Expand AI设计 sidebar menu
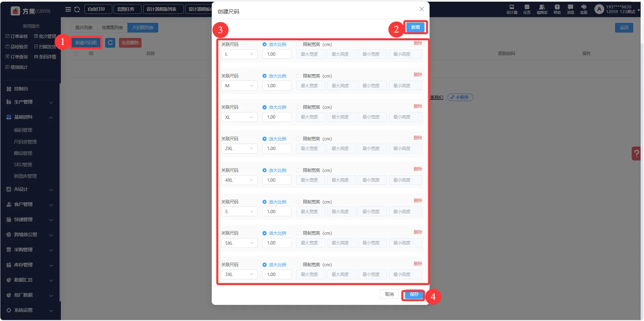The height and width of the screenshot is (321, 644). pos(30,189)
